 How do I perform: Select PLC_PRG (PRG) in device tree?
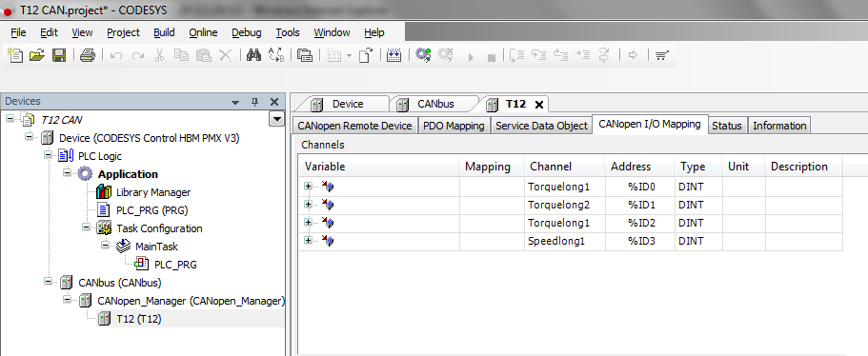coord(151,210)
